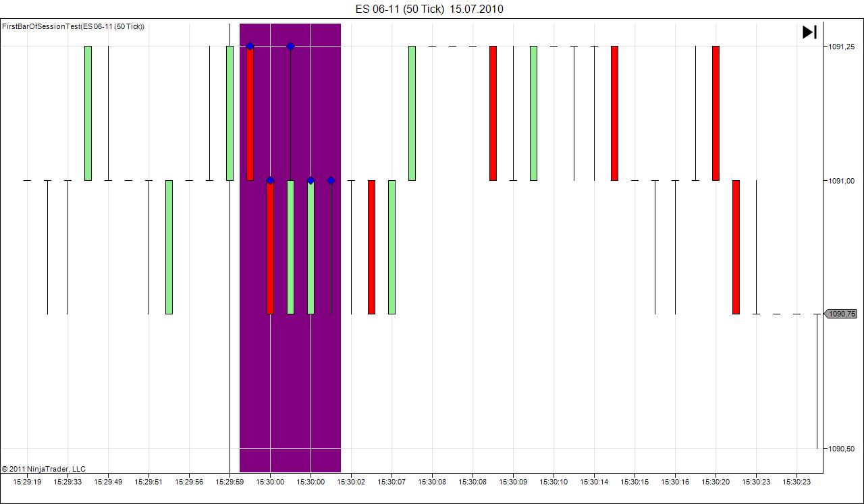Click the 15:29:51 time axis label

point(148,482)
